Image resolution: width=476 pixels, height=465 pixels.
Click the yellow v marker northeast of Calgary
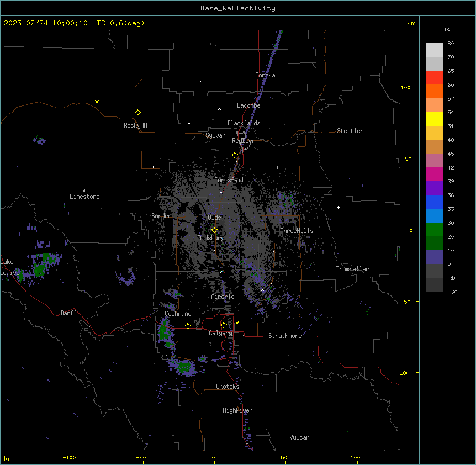pos(237,323)
